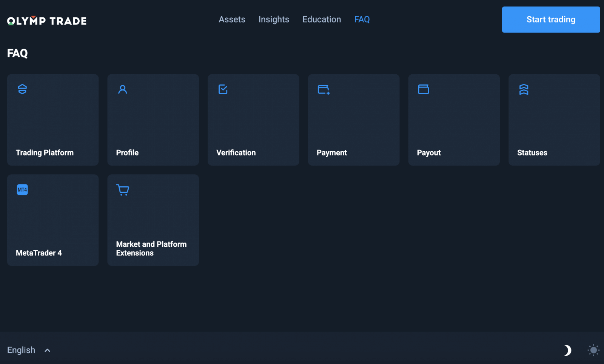Select the Profile person icon
The width and height of the screenshot is (604, 364).
click(x=122, y=89)
